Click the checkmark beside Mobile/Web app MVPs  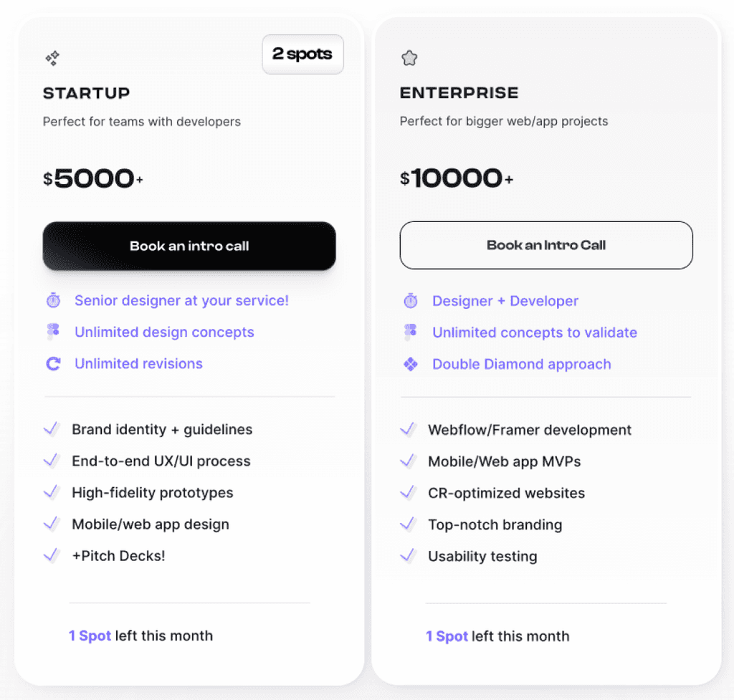(x=409, y=461)
